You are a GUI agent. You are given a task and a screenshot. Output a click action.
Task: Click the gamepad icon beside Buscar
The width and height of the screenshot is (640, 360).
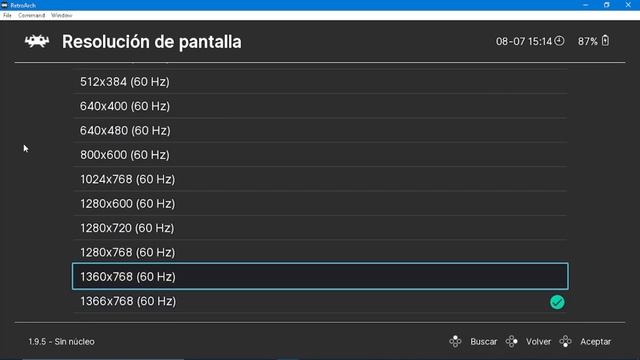pyautogui.click(x=455, y=341)
